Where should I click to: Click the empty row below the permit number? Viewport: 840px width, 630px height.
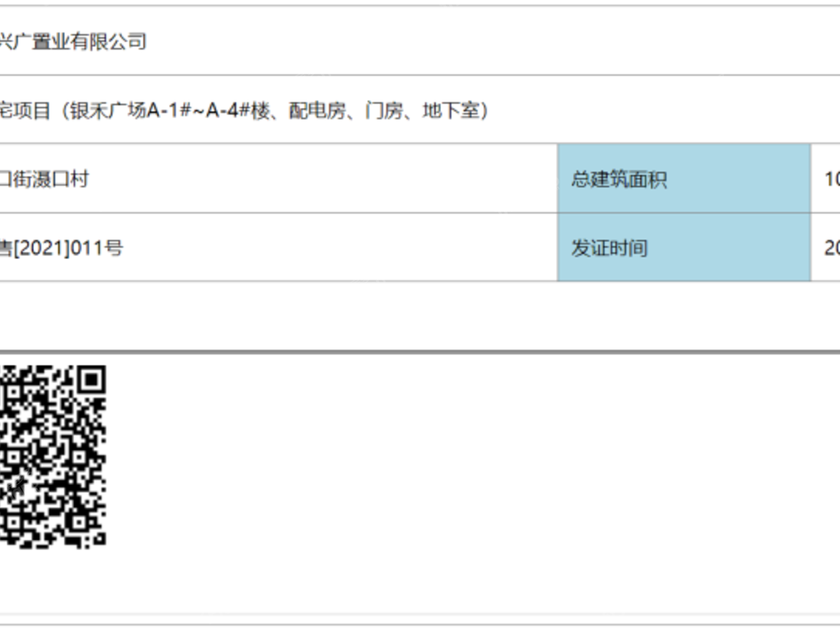pos(420,315)
